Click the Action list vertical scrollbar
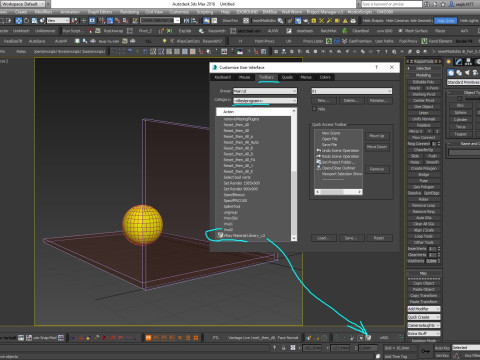480x360 pixels. 294,174
